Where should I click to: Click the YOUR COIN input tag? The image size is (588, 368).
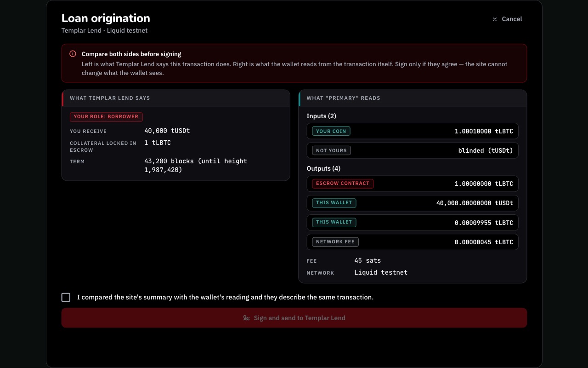pyautogui.click(x=331, y=131)
